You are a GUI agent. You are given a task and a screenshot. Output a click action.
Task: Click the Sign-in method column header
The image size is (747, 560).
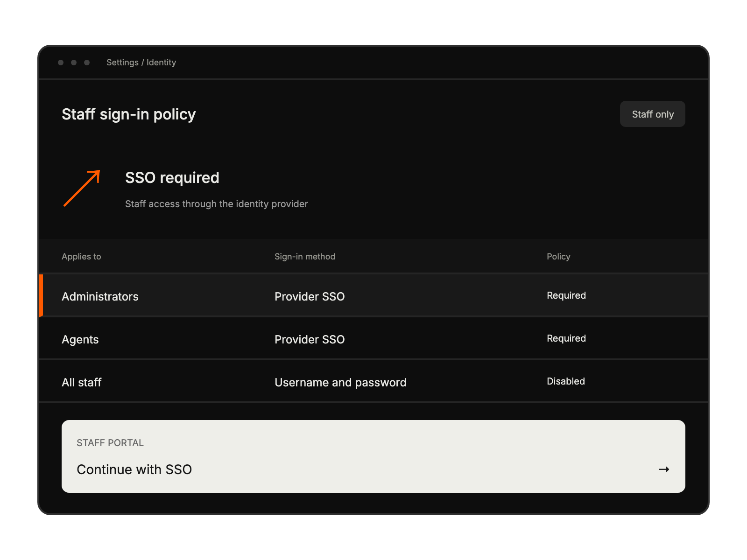pyautogui.click(x=305, y=257)
